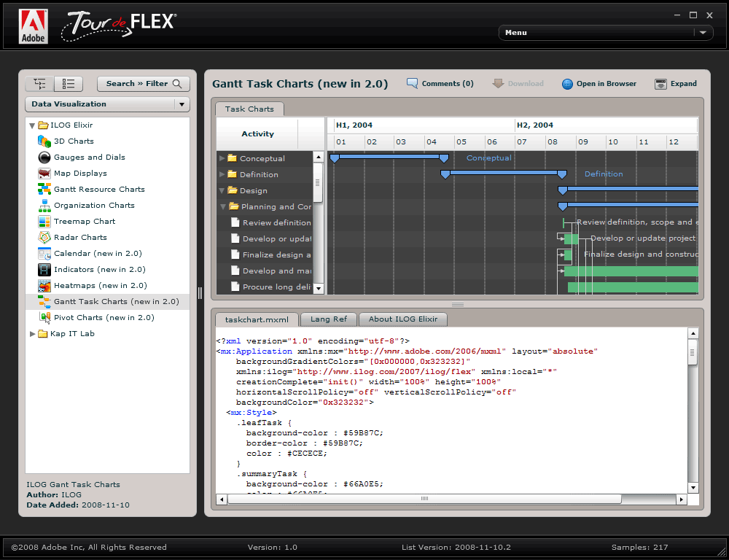Click the Download arrow icon

pos(498,84)
